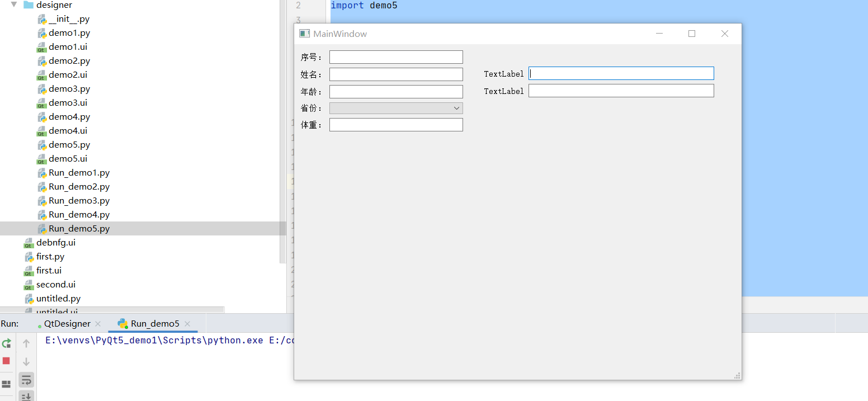Click the MainWindow title bar app icon

coord(305,34)
